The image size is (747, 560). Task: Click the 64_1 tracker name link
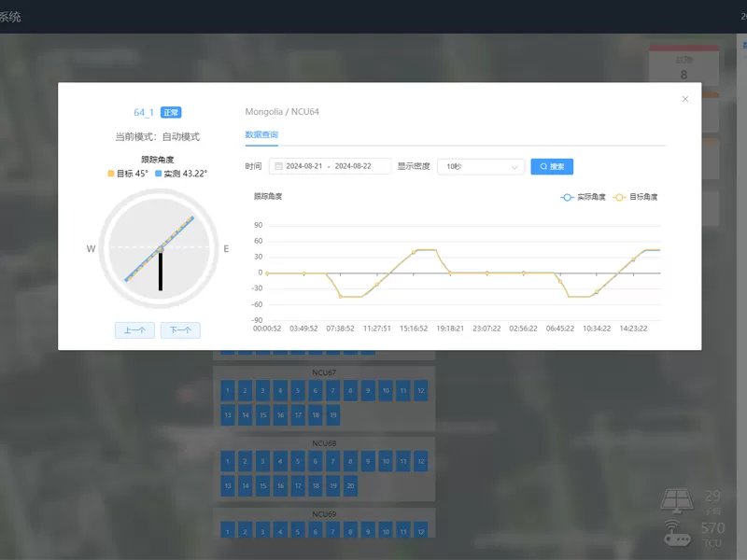(143, 112)
